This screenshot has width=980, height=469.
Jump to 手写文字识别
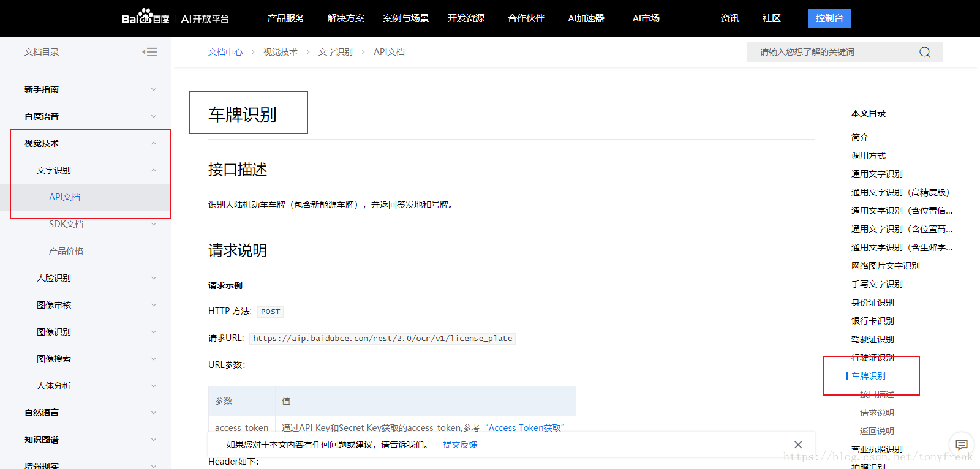pyautogui.click(x=877, y=284)
